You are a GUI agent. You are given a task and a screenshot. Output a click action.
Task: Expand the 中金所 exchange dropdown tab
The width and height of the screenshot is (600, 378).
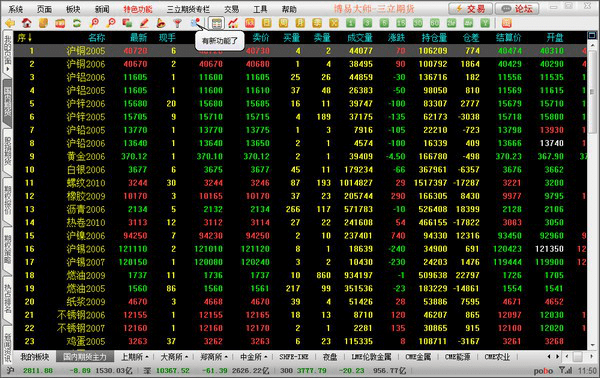[x=253, y=357]
